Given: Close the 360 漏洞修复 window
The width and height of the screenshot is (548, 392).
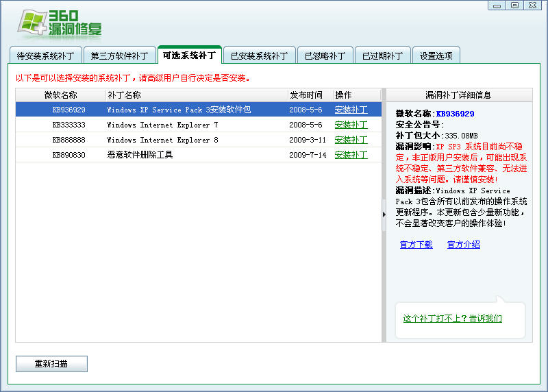Looking at the screenshot, I should point(533,5).
